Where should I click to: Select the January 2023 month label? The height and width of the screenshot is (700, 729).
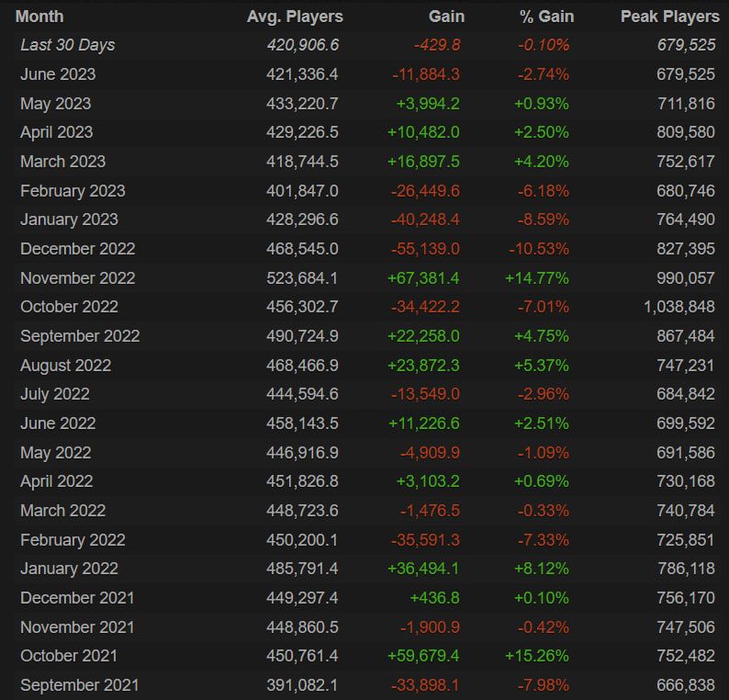(69, 220)
